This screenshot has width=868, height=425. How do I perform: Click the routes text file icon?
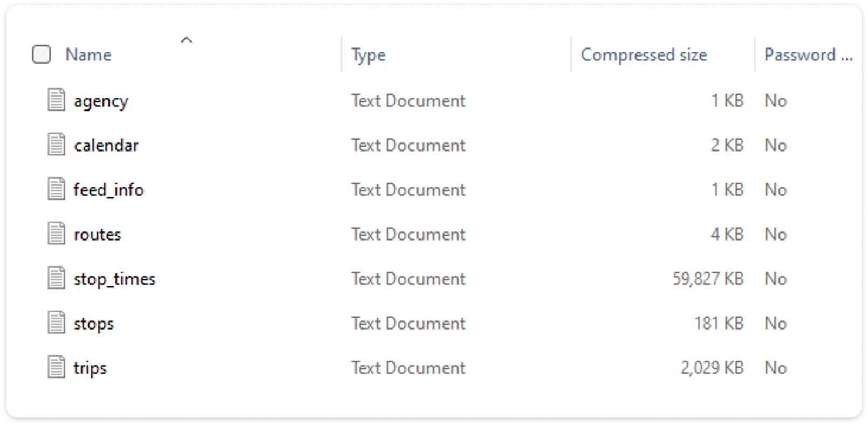tap(56, 234)
